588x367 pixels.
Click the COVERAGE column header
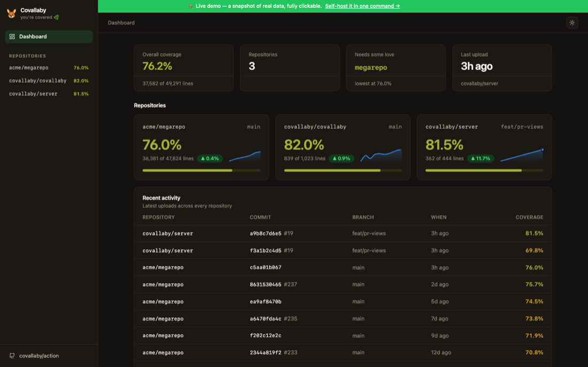pos(529,217)
